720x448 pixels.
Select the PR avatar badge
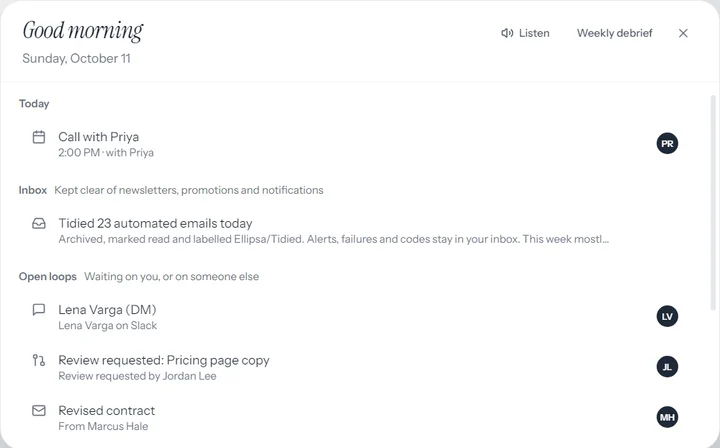667,144
